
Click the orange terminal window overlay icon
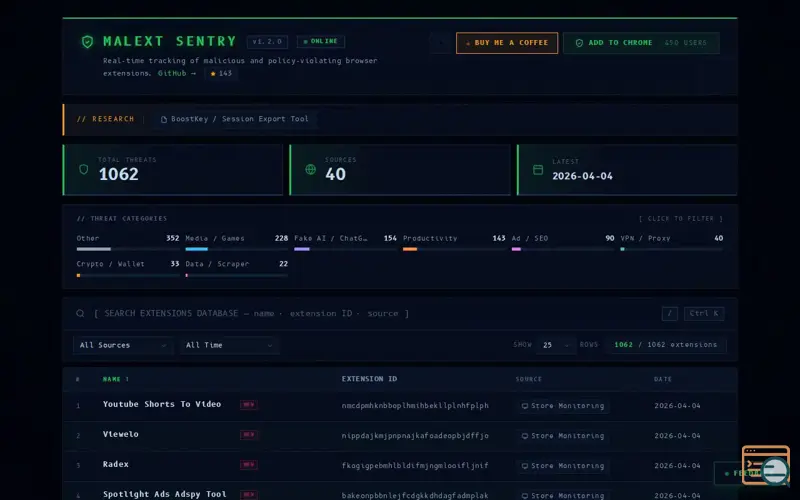click(766, 465)
